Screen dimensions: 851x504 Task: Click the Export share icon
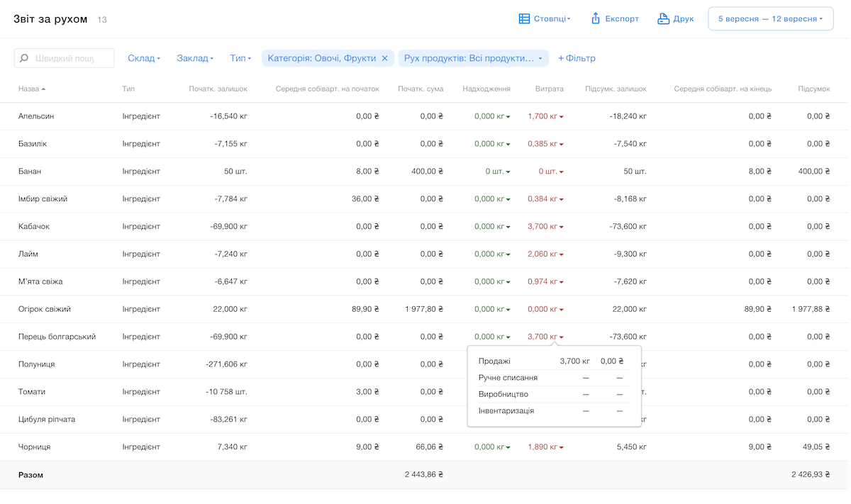pyautogui.click(x=596, y=19)
